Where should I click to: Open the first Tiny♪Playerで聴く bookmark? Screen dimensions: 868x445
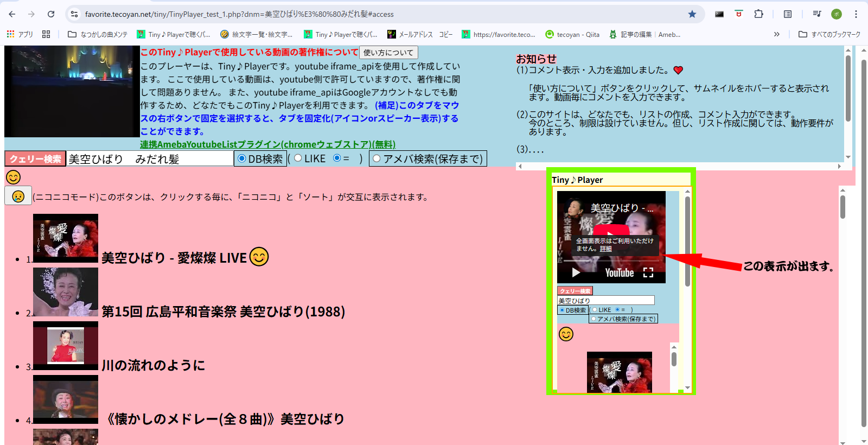[173, 34]
